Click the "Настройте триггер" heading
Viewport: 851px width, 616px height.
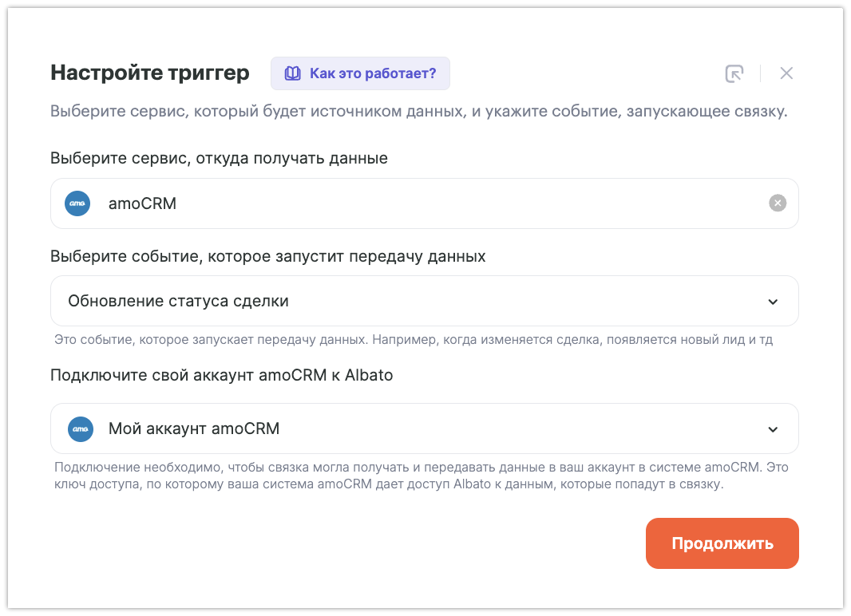pyautogui.click(x=150, y=73)
